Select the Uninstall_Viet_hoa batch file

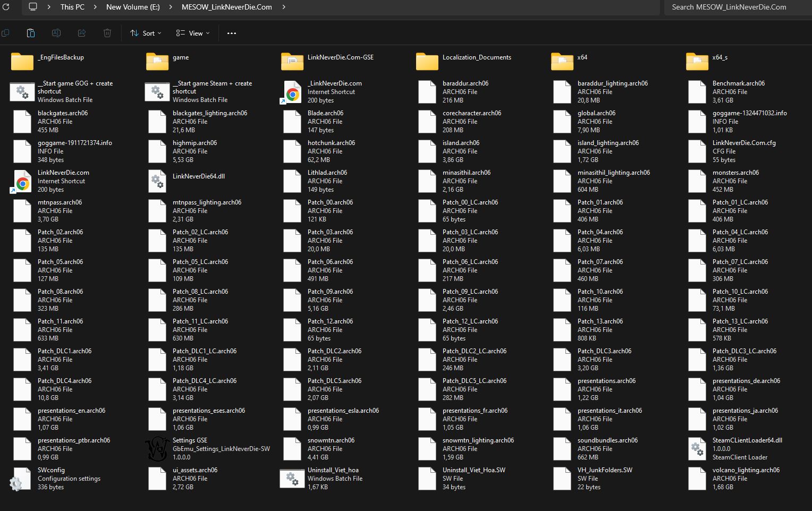pos(292,479)
